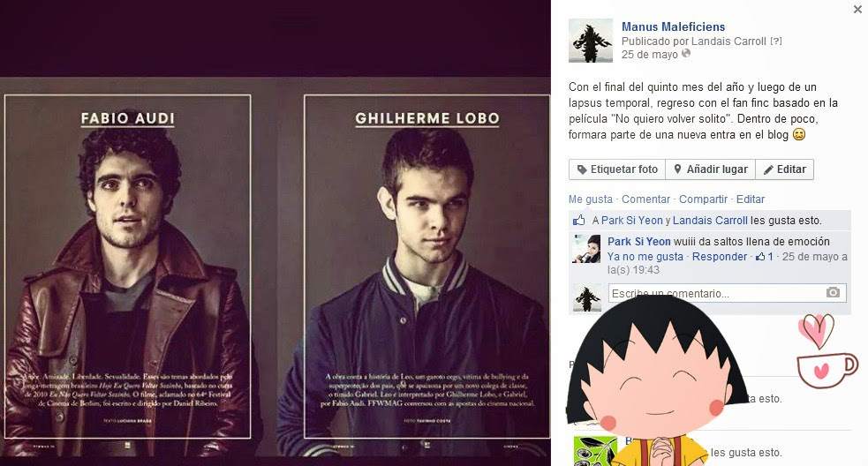This screenshot has width=868, height=466.
Task: Click the thumbs-up likes icon beside Park Si Yeon
Action: (579, 221)
